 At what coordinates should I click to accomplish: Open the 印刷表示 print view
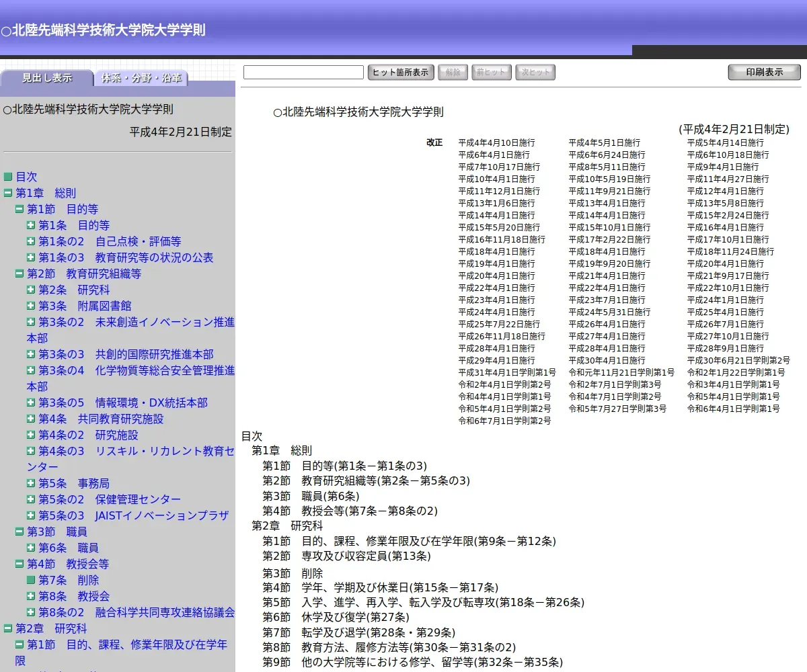(764, 73)
